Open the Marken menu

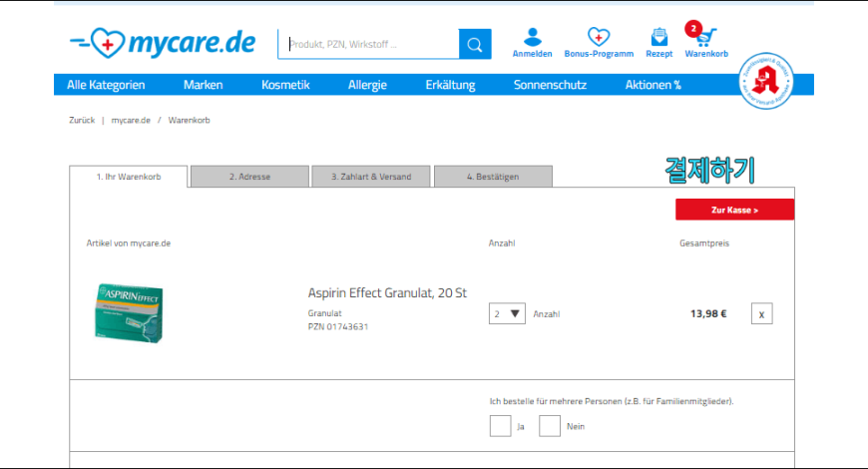point(204,85)
